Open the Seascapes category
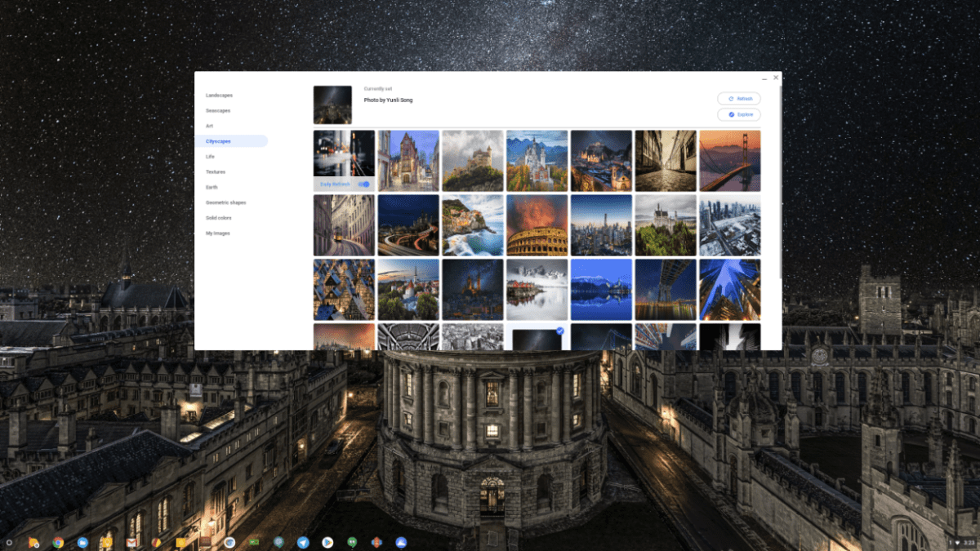 click(217, 110)
